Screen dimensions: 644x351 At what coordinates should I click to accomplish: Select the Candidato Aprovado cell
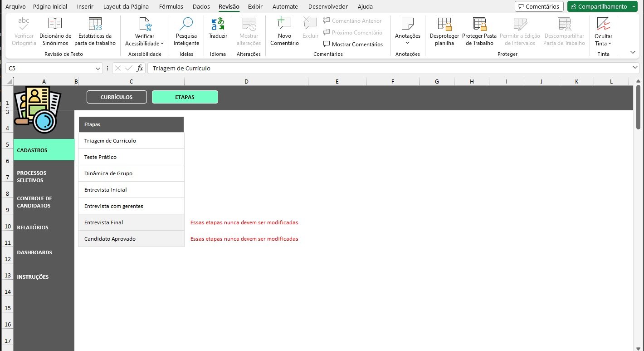point(131,239)
